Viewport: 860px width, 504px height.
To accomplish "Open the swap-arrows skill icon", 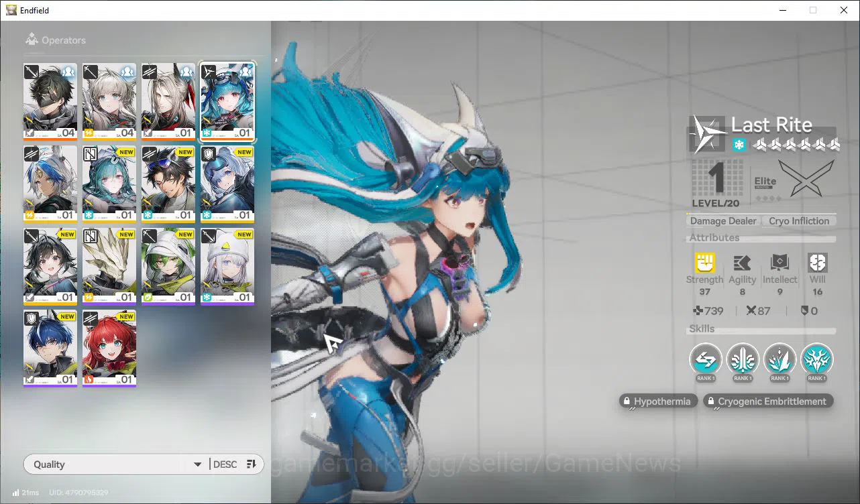I will point(706,360).
